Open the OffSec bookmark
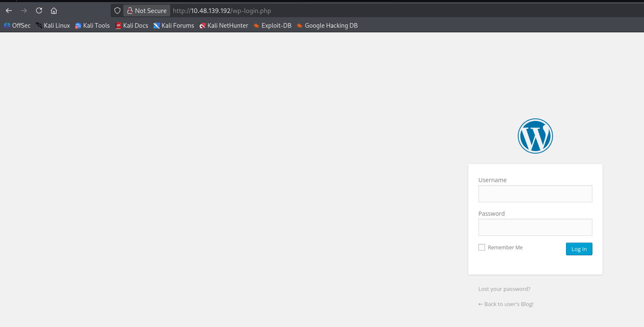 tap(17, 26)
